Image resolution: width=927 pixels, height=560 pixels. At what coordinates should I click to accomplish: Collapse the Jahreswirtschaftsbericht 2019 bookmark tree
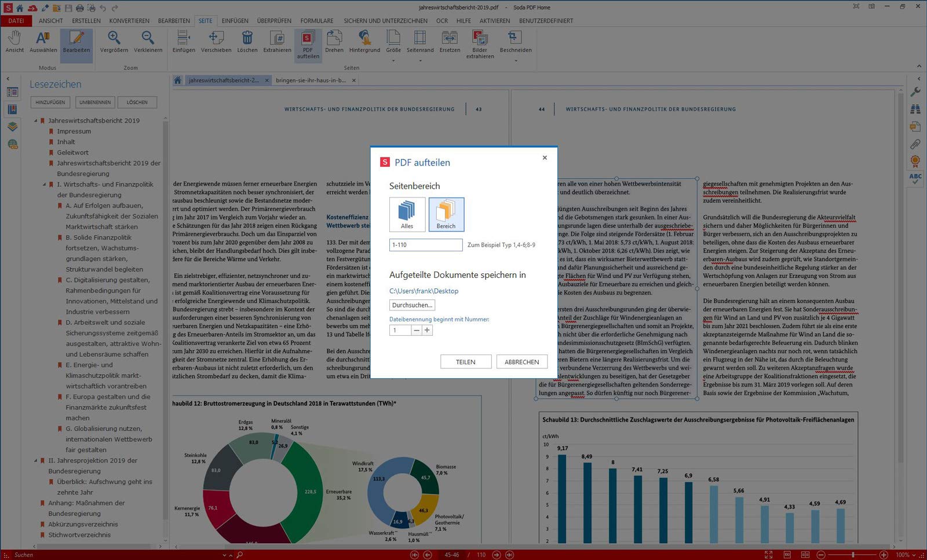coord(36,121)
